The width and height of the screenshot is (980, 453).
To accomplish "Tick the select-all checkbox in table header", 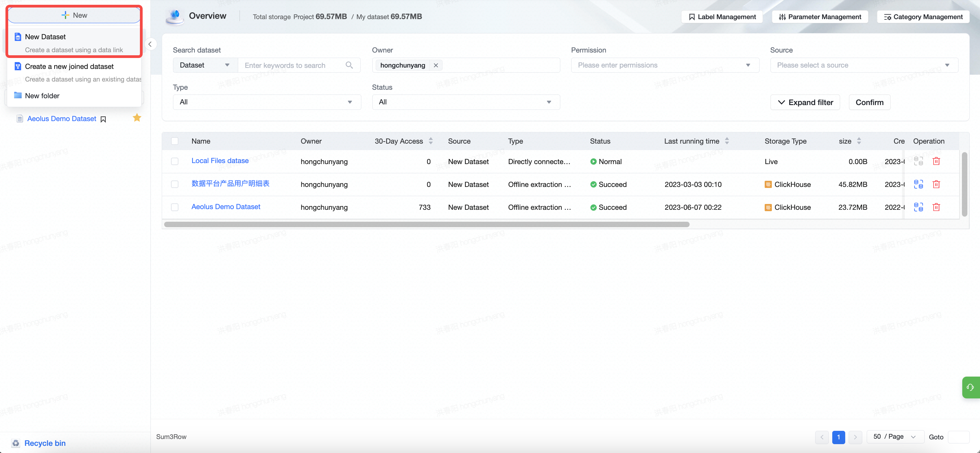I will tap(175, 141).
